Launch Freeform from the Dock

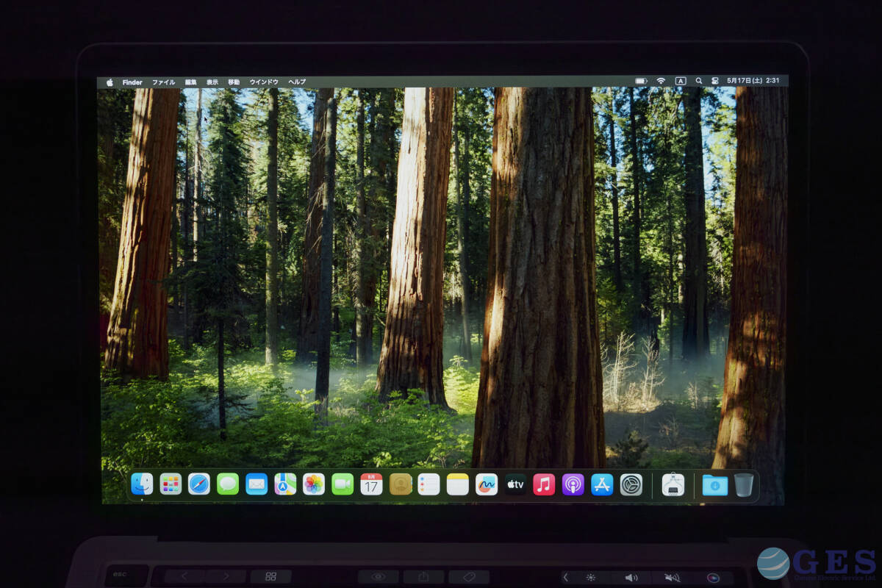(487, 484)
